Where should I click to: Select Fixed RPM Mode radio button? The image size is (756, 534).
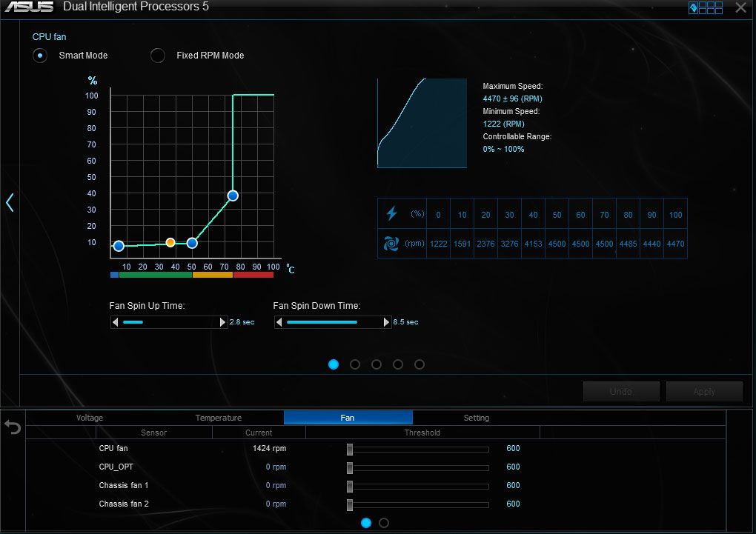tap(158, 56)
